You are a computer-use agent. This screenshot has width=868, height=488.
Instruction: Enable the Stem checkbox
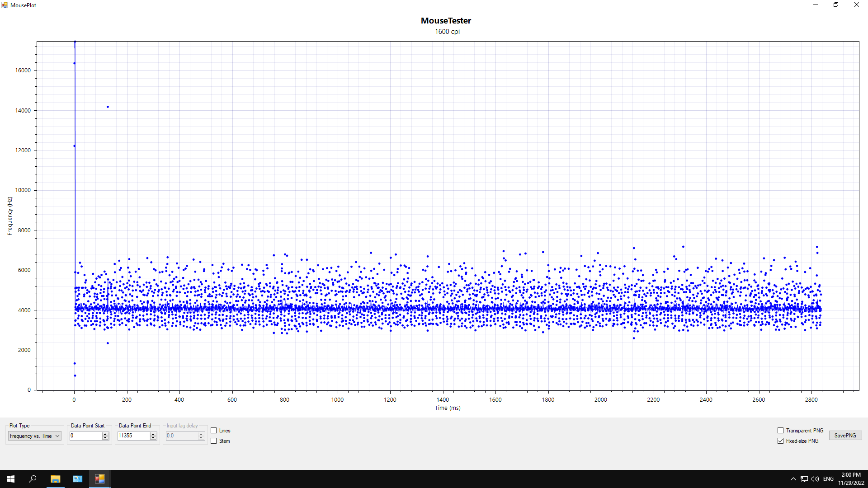click(x=214, y=441)
